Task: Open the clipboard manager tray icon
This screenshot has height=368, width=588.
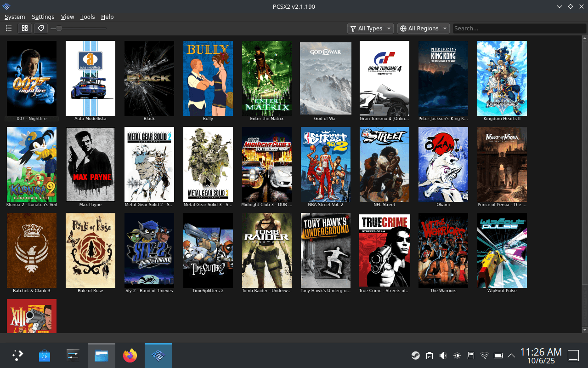Action: coord(429,355)
